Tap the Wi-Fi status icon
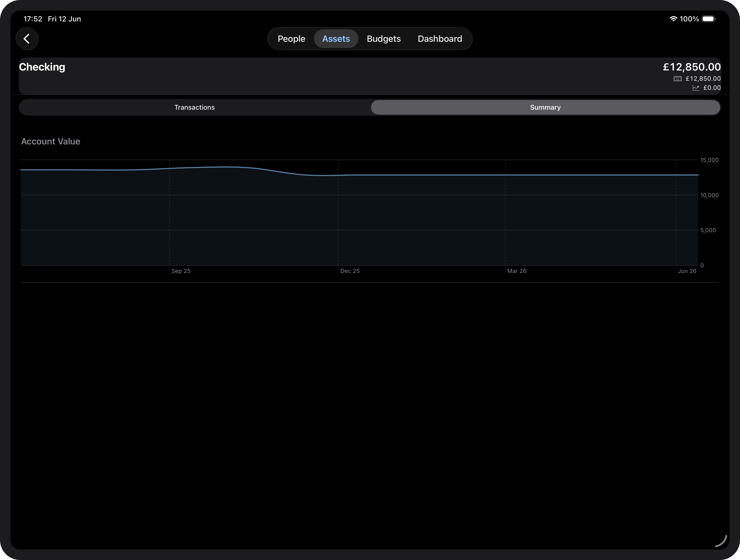Image resolution: width=740 pixels, height=560 pixels. 673,19
